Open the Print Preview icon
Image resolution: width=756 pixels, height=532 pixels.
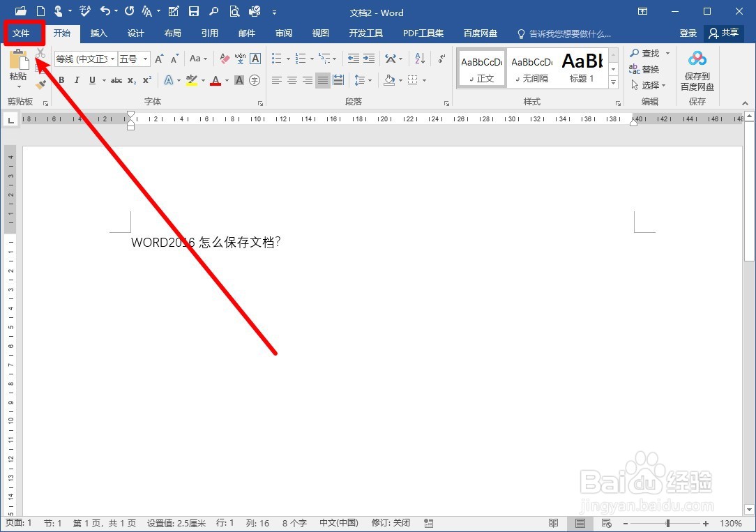click(x=234, y=11)
